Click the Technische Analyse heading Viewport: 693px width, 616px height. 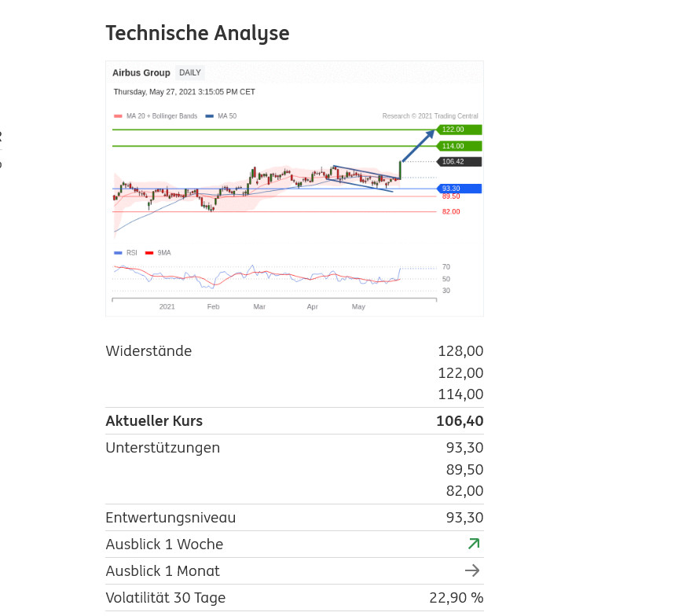pos(197,33)
